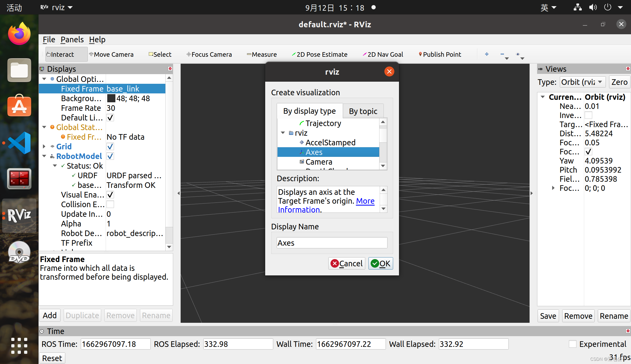Toggle the Focal Shape Fixed Size checkbox
Screen dimensions: 631x364
pyautogui.click(x=588, y=152)
